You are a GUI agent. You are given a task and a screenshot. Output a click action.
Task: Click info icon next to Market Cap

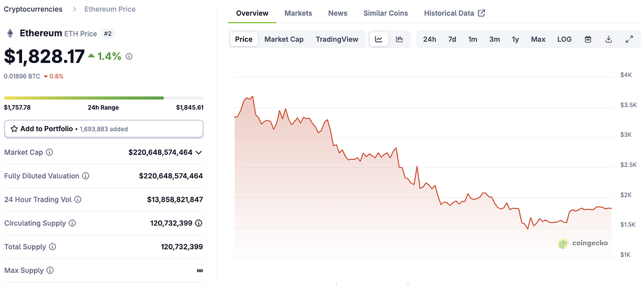coord(50,152)
